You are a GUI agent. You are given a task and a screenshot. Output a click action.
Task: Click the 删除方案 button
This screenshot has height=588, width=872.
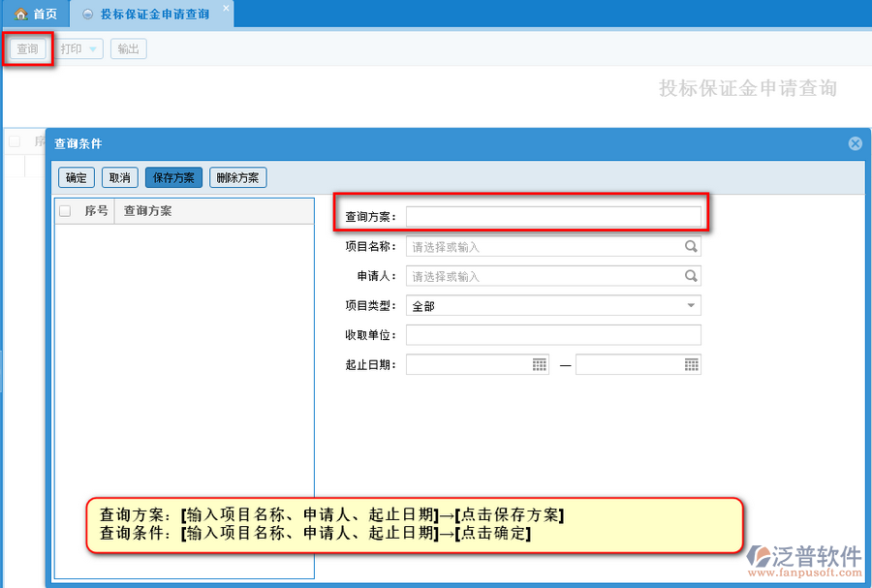[237, 177]
